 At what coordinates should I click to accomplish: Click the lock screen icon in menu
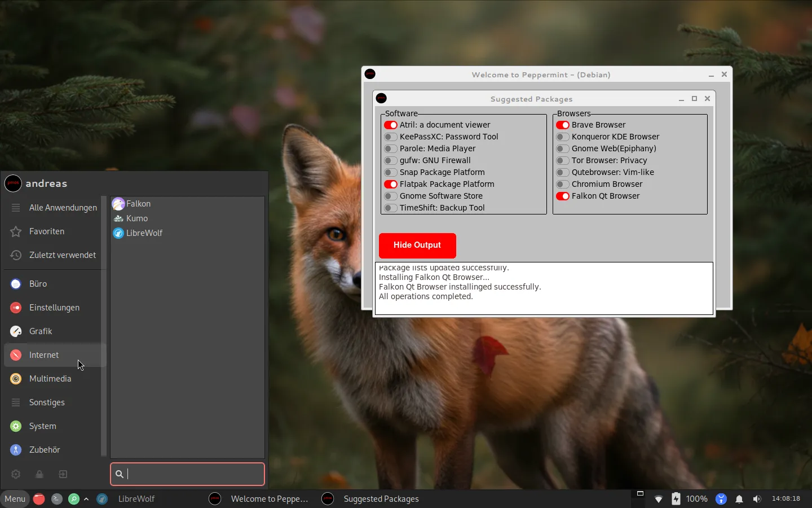click(x=39, y=474)
